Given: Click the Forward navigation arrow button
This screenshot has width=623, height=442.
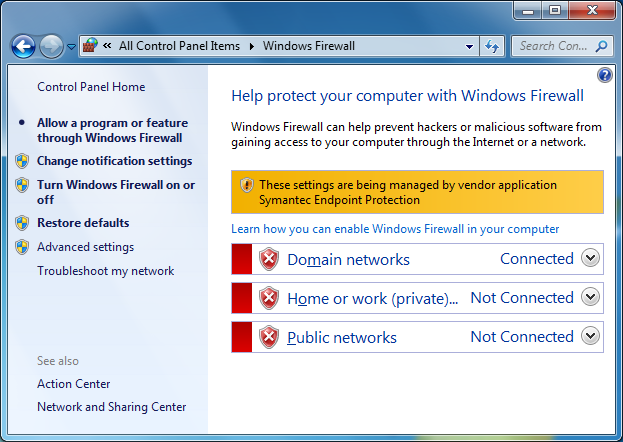Looking at the screenshot, I should click(51, 46).
